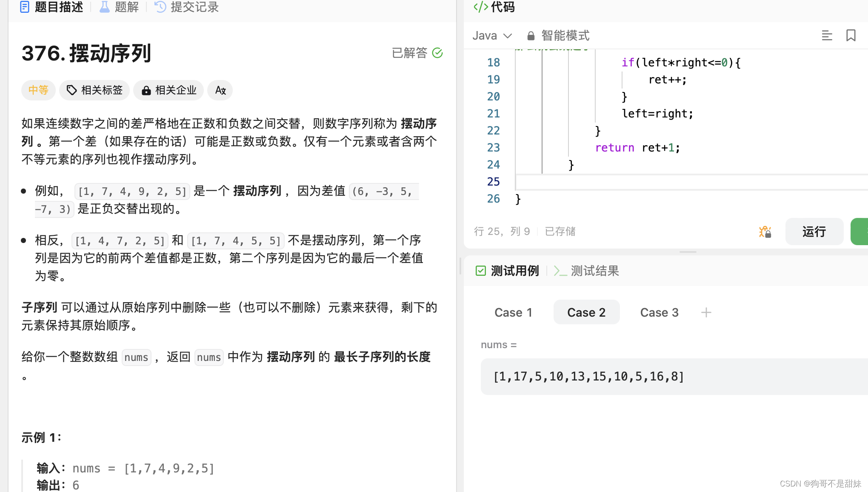Open the locked 相关企业 button

[168, 90]
